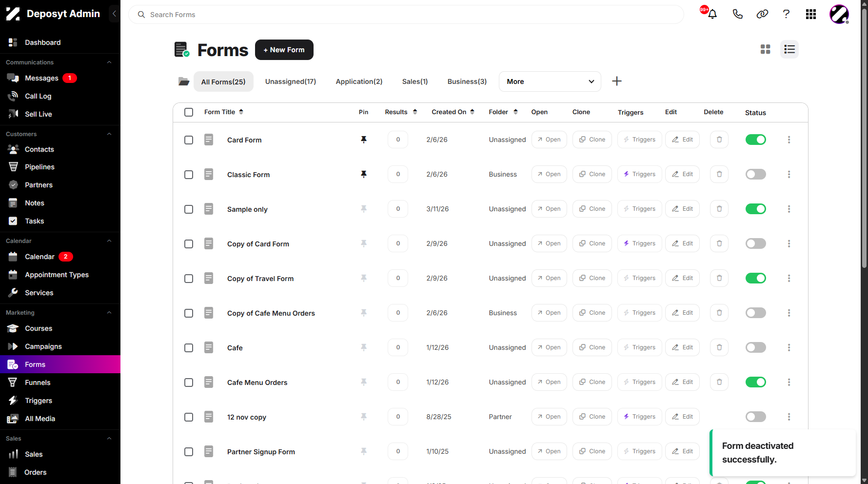
Task: Open the help question mark icon
Action: [x=786, y=14]
